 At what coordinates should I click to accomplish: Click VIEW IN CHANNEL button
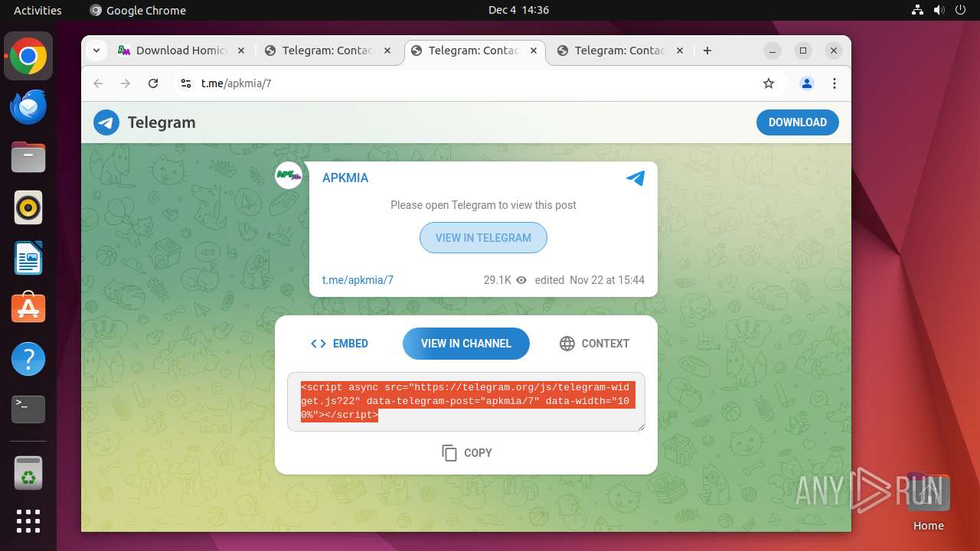coord(466,344)
